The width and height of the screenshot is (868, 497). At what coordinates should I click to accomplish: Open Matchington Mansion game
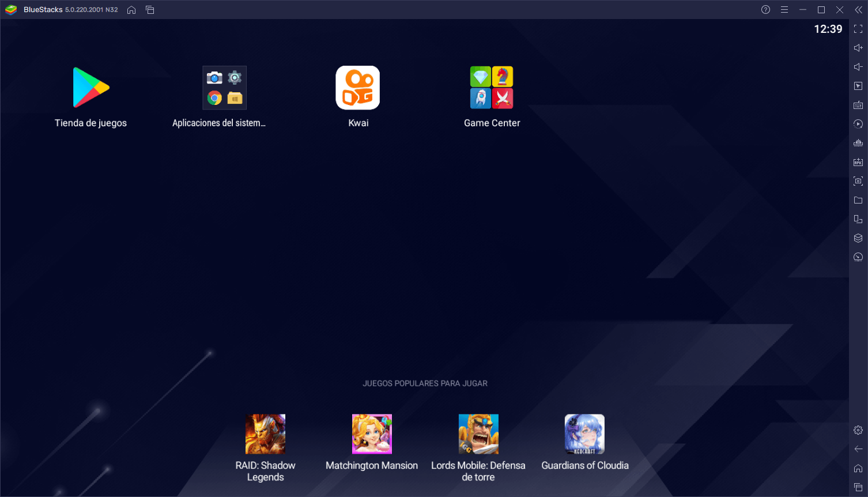tap(372, 434)
